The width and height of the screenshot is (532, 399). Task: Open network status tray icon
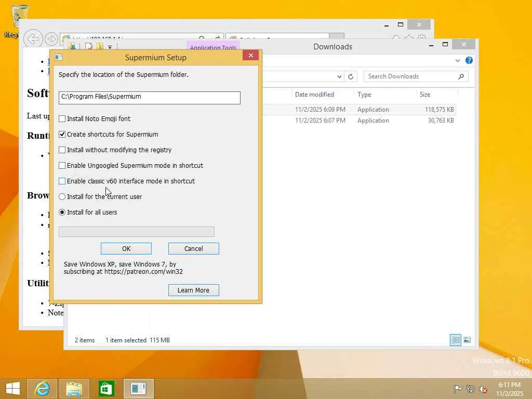tap(470, 389)
